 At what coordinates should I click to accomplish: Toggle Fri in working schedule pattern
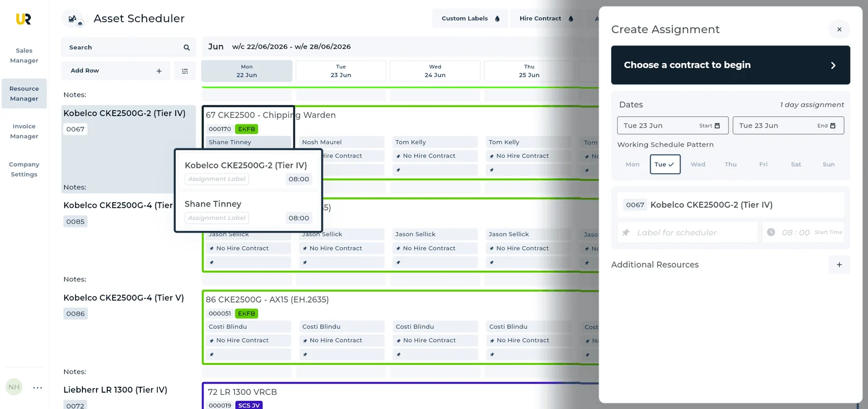point(763,165)
